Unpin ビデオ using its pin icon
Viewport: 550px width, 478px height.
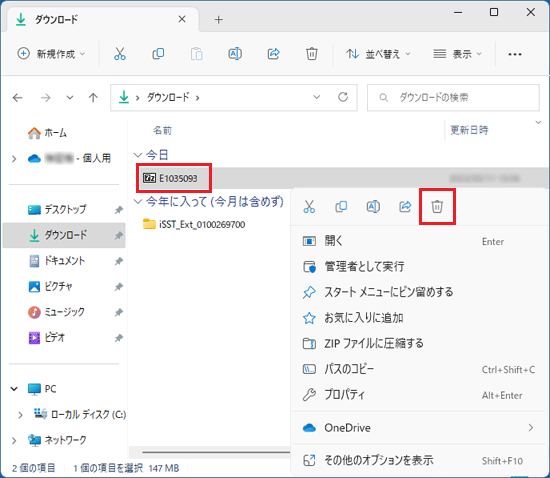pyautogui.click(x=119, y=338)
